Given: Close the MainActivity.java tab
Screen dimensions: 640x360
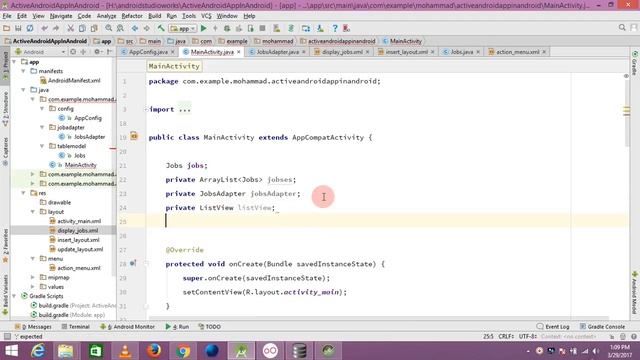Looking at the screenshot, I should 239,52.
